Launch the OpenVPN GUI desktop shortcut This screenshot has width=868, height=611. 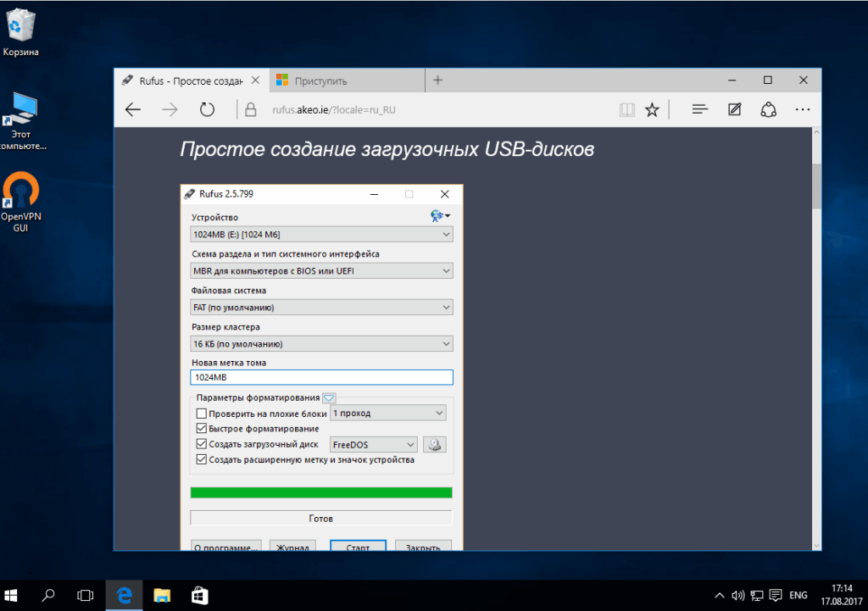tap(21, 202)
